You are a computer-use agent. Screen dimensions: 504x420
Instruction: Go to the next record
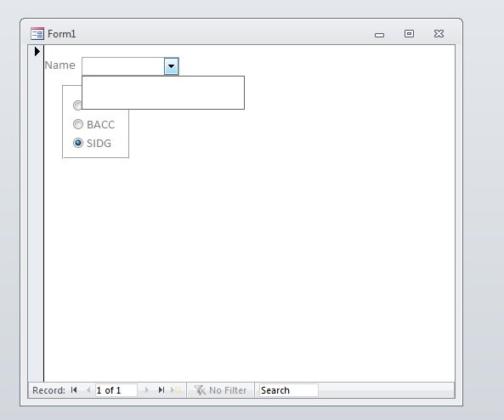(x=147, y=390)
